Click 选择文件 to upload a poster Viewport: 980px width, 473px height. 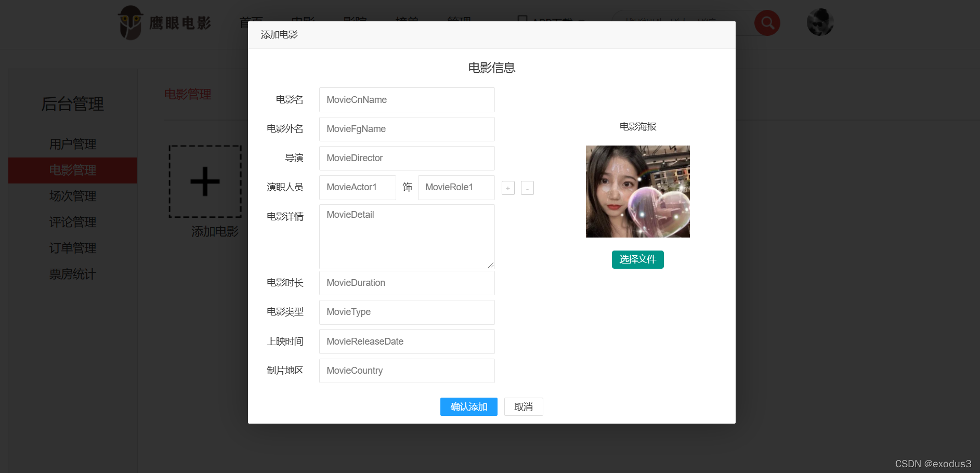point(637,259)
